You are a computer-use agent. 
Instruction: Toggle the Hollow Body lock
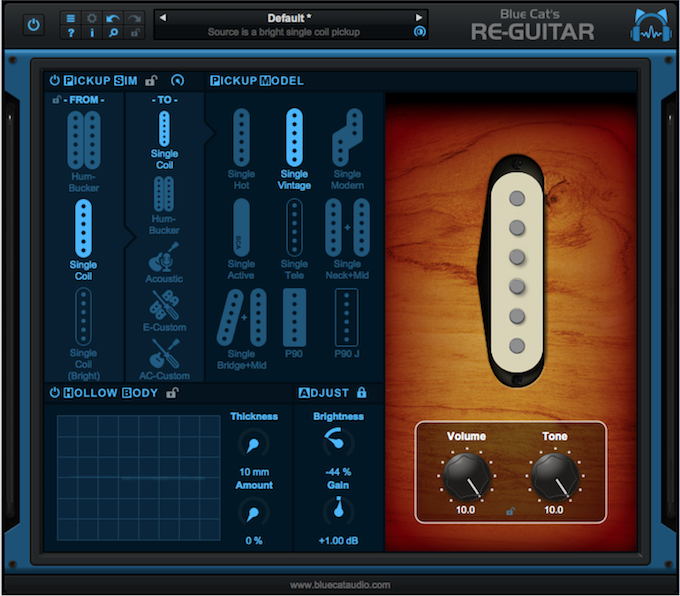[172, 393]
